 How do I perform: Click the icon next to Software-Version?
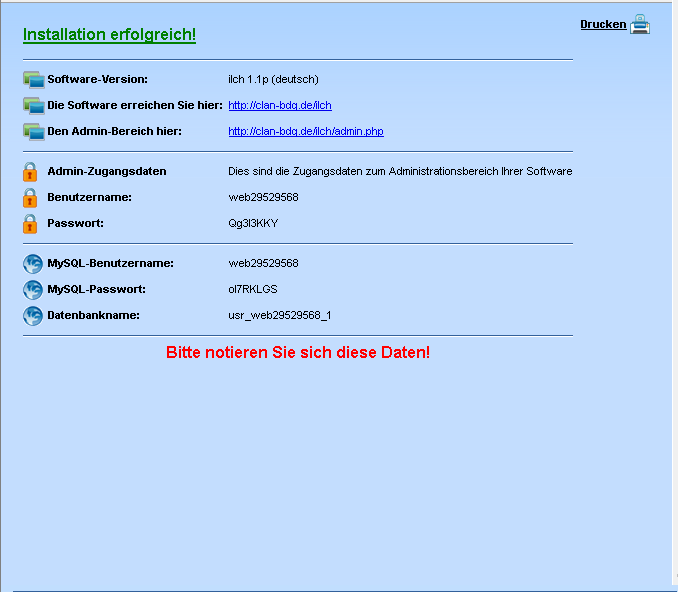[34, 80]
